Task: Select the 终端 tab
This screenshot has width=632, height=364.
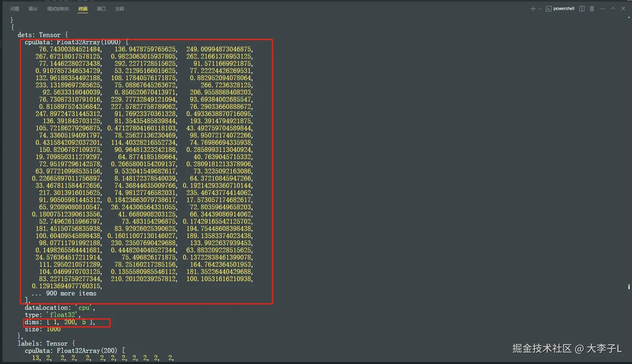Action: point(83,9)
